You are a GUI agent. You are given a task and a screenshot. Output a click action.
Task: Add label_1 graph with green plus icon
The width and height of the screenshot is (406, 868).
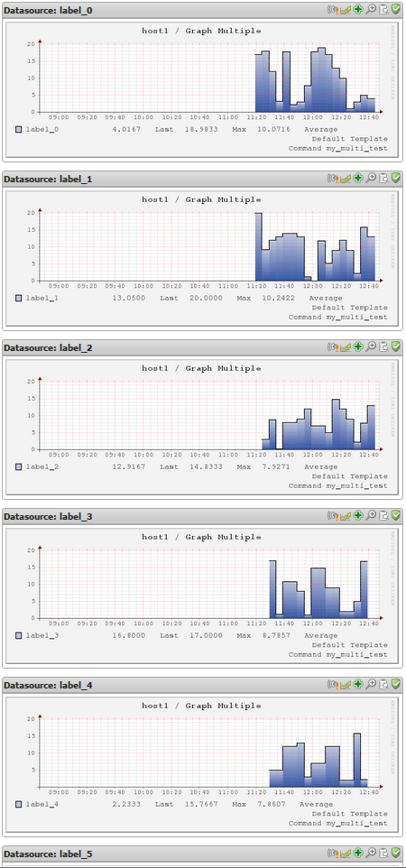[358, 179]
